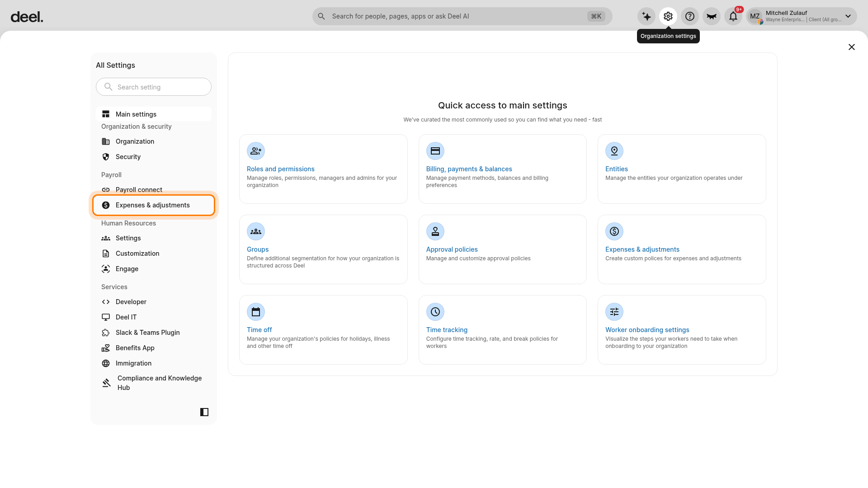Click the Worker onboarding sliders icon
The height and width of the screenshot is (488, 868).
click(x=614, y=312)
